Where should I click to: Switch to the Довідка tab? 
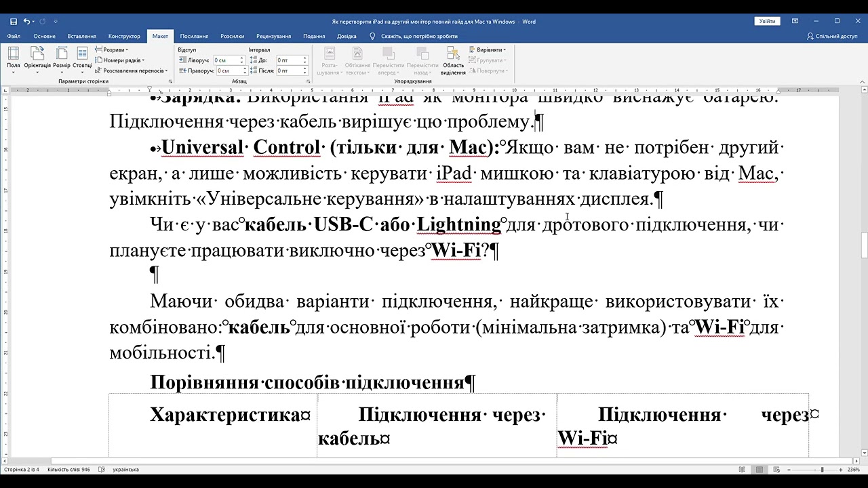[x=347, y=36]
